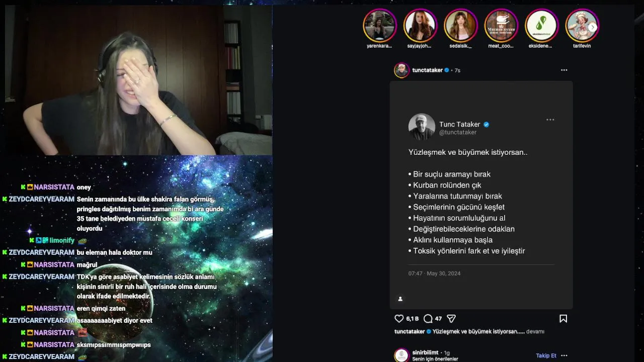This screenshot has width=644, height=362.
Task: Follow sinirbilimt with Takip Et
Action: [546, 355]
